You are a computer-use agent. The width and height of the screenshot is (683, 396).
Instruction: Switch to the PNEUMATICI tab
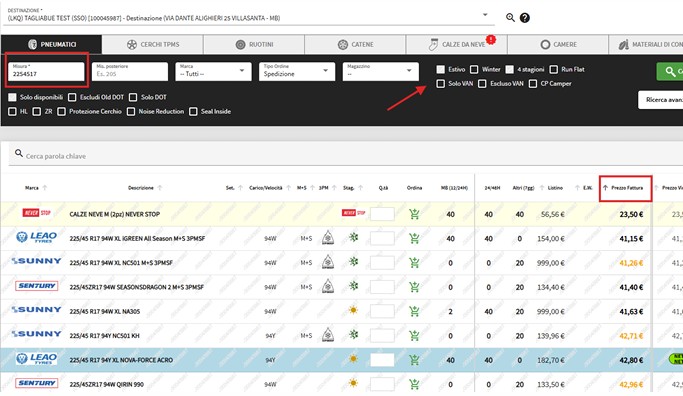pos(51,44)
